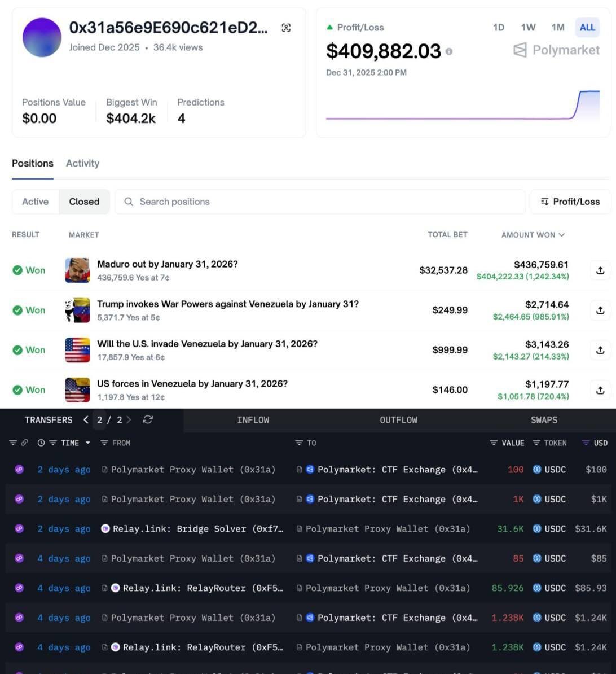Click Polymarket logo in profit/loss card
This screenshot has height=674, width=616.
(x=557, y=50)
